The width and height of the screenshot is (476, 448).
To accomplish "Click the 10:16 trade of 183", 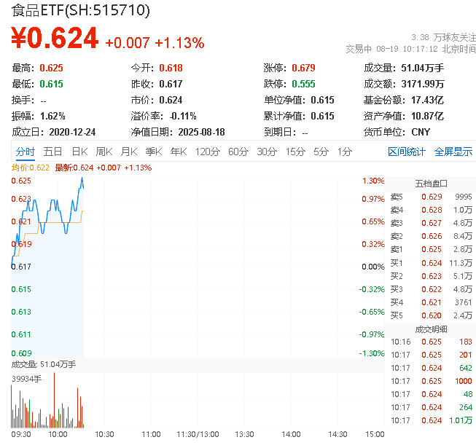I will (x=431, y=342).
